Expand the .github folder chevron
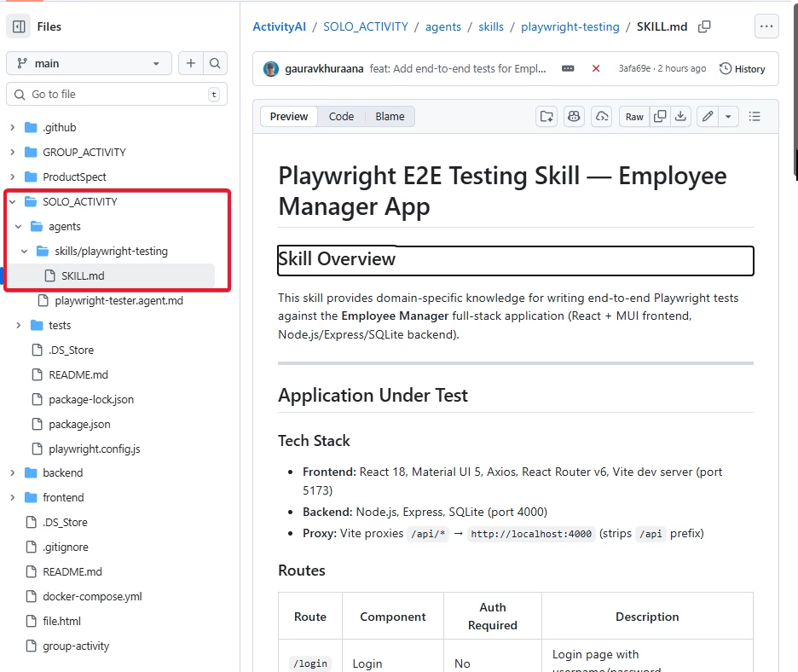The height and width of the screenshot is (672, 798). pyautogui.click(x=13, y=127)
